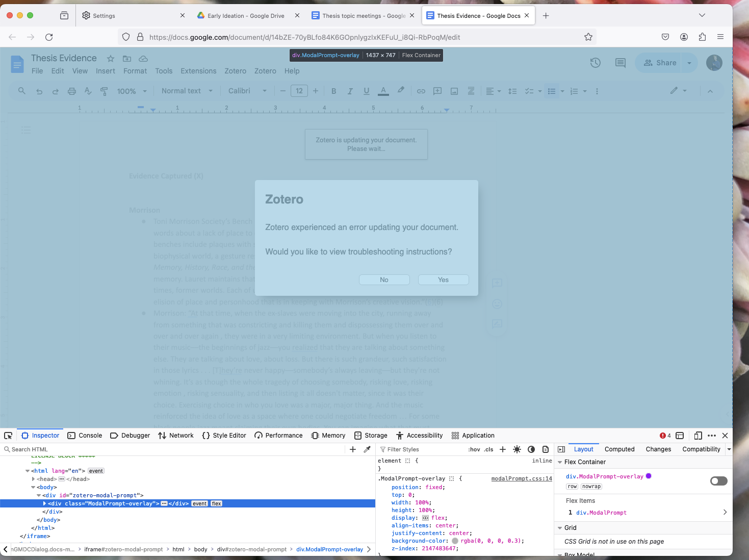This screenshot has height=560, width=749.
Task: Collapse the body node in markup
Action: [x=33, y=487]
